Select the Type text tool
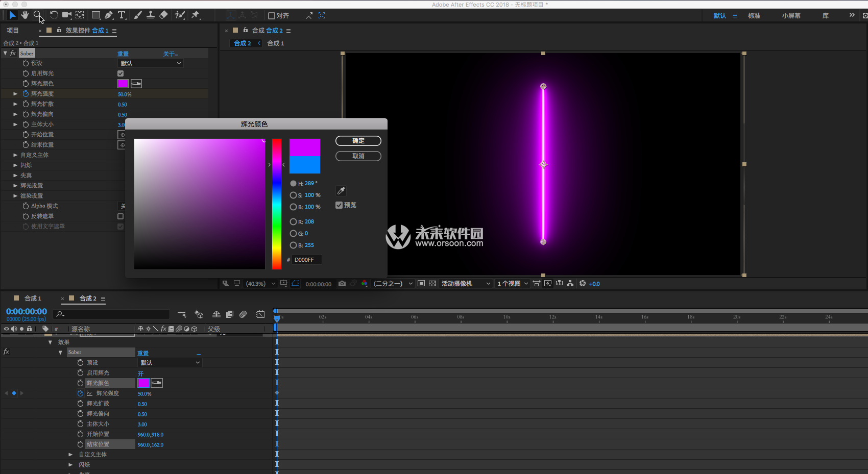 pos(122,15)
